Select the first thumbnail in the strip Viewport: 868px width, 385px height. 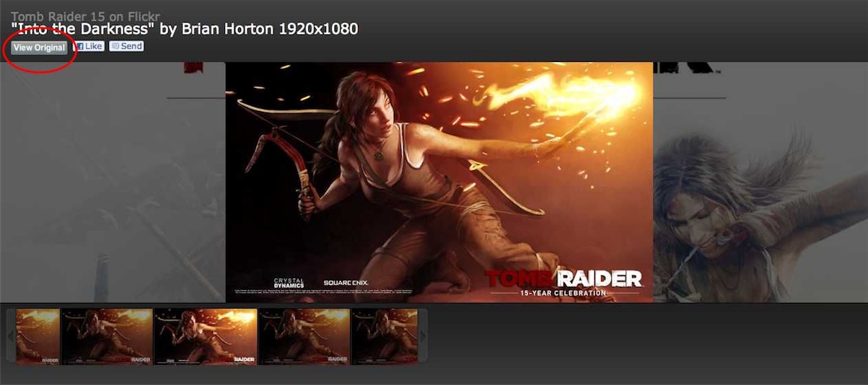pos(38,336)
